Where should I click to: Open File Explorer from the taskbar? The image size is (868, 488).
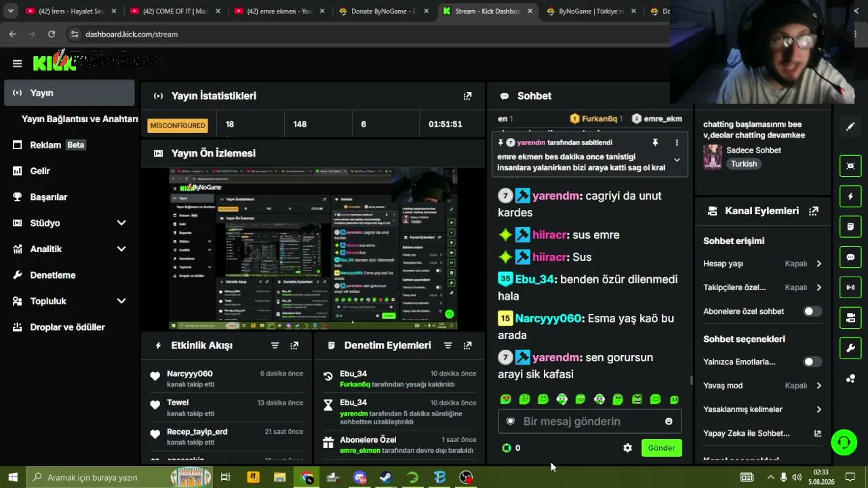[279, 477]
